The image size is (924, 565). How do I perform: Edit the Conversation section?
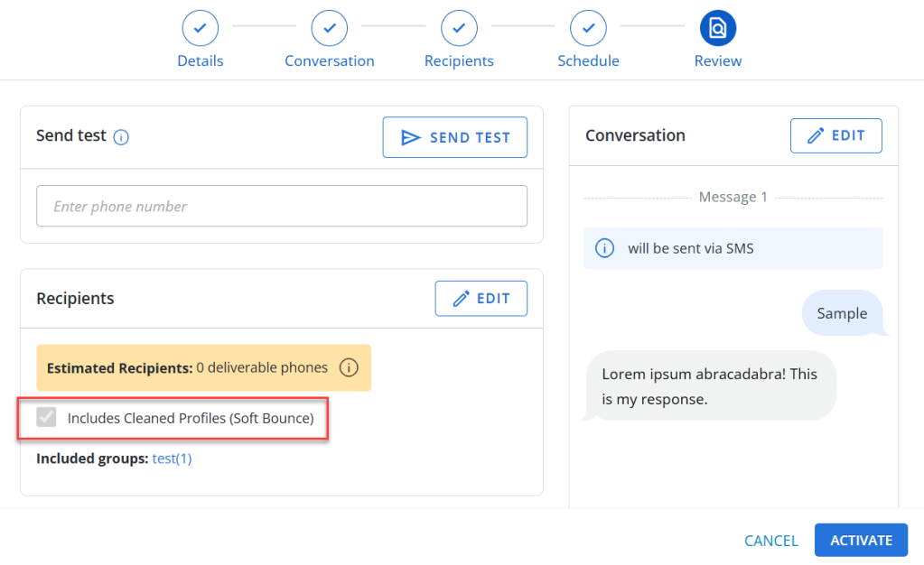[x=835, y=135]
